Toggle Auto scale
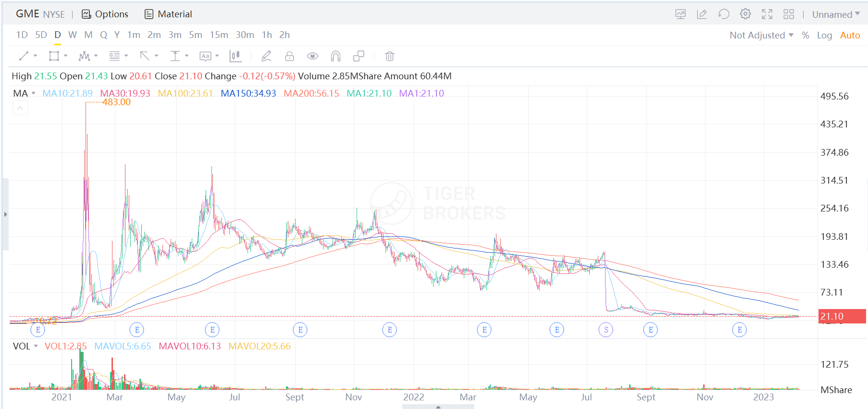 pyautogui.click(x=850, y=35)
